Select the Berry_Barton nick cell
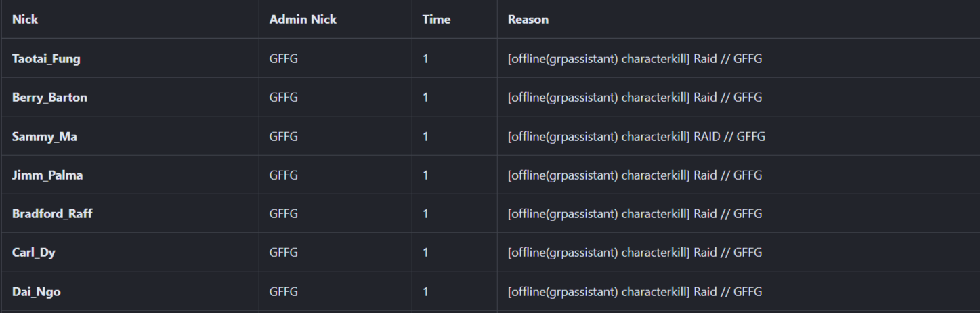Screen dimensions: 980x313 tap(49, 98)
